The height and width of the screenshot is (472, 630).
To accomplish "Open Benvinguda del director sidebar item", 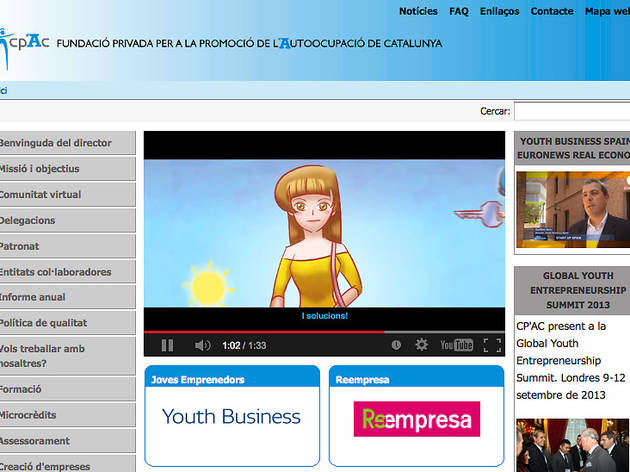I will click(68, 143).
